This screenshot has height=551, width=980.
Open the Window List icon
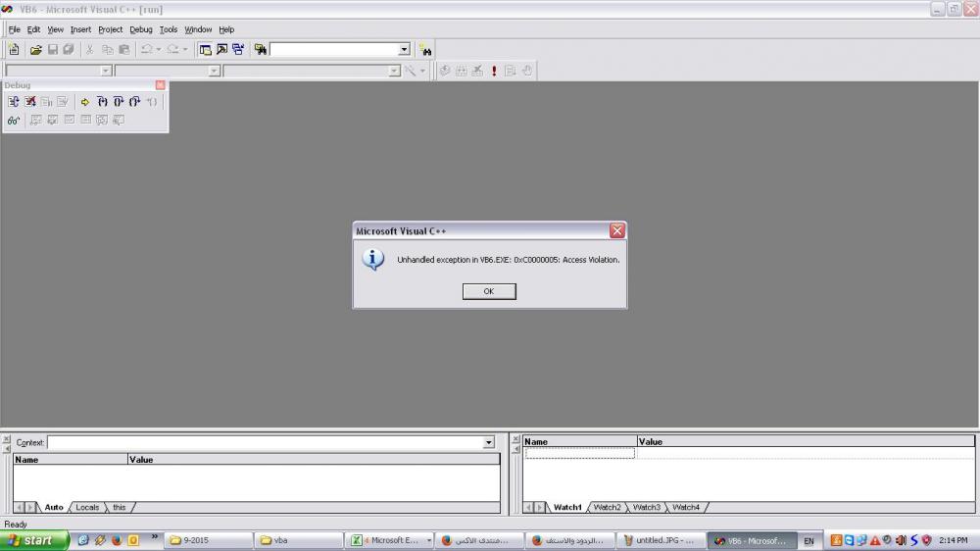(x=238, y=49)
